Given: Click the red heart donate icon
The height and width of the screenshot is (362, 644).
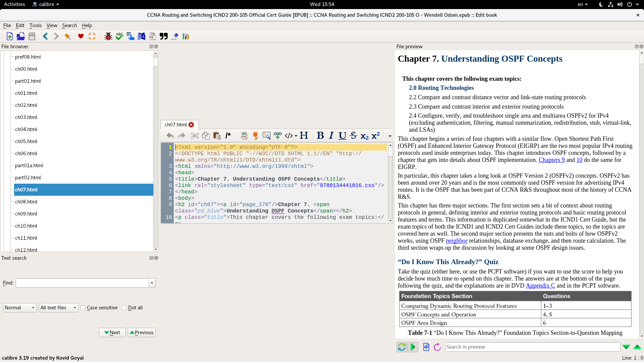Looking at the screenshot, I should [80, 36].
